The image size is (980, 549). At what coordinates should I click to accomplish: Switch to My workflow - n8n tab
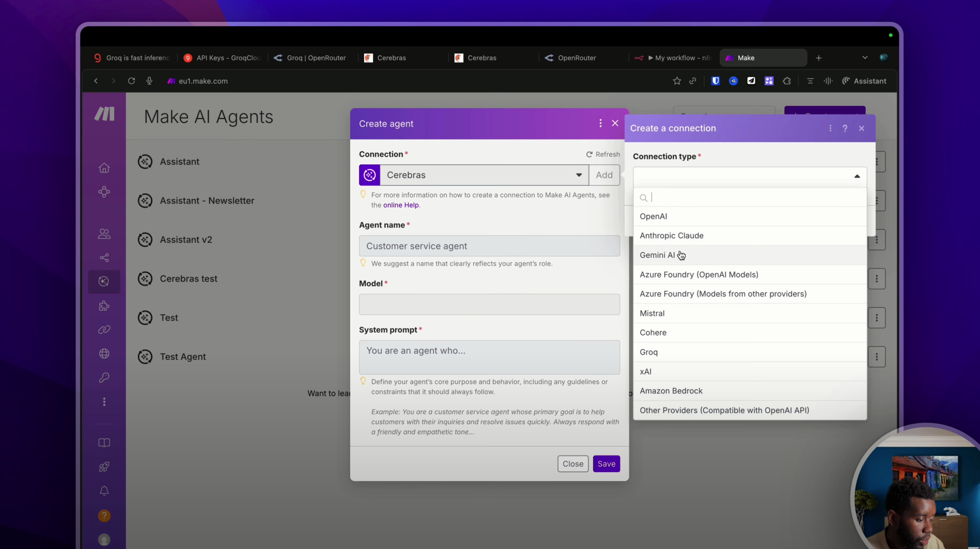pos(673,58)
